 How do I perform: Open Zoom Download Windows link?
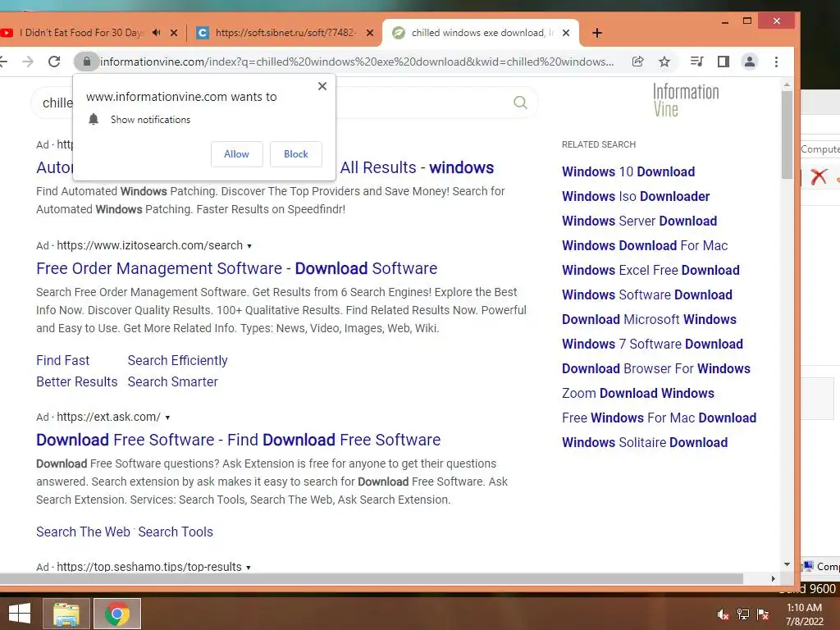(638, 394)
